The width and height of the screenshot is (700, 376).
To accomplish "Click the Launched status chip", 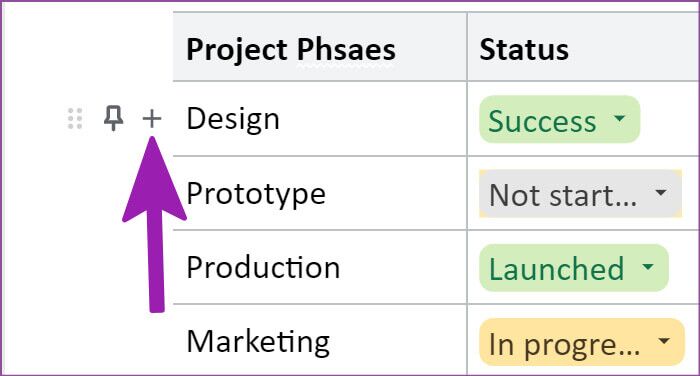I will point(574,268).
